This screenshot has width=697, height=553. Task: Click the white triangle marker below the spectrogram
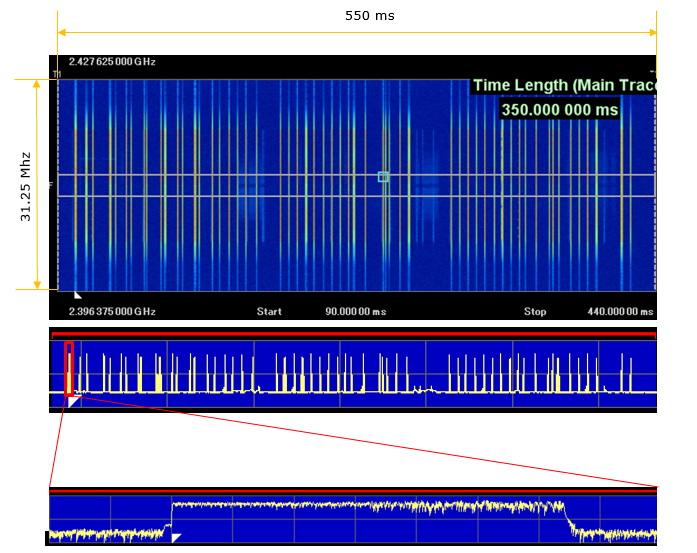coord(78,296)
